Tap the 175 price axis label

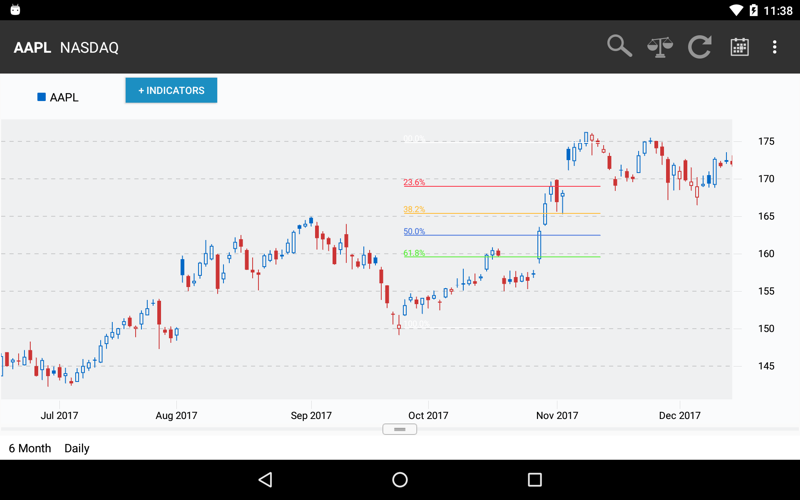766,141
